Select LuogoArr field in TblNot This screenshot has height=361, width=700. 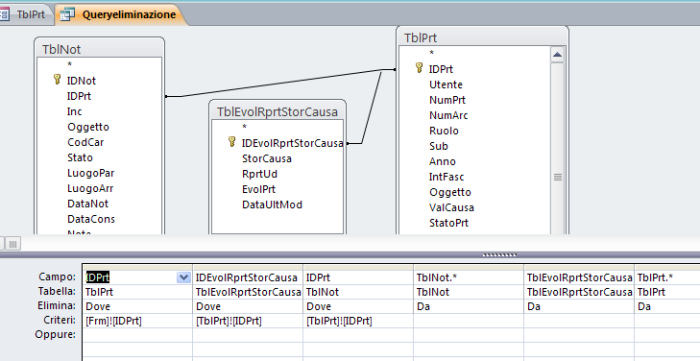[x=90, y=188]
